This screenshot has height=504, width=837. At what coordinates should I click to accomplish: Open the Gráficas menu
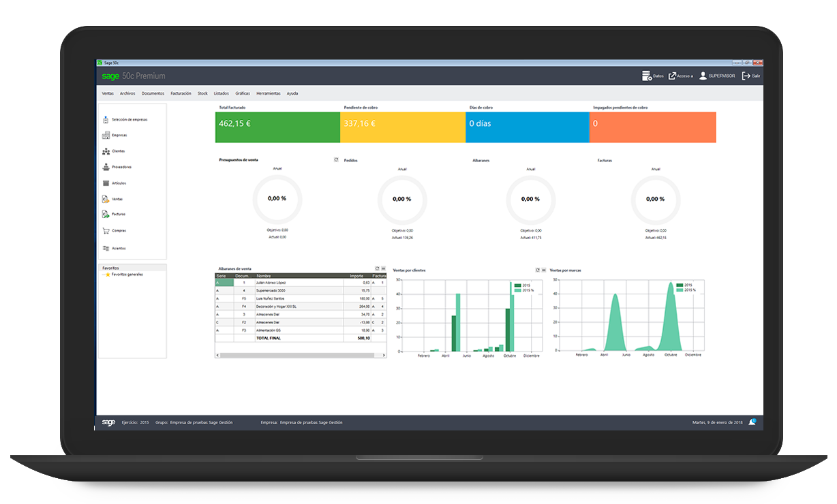pos(242,93)
